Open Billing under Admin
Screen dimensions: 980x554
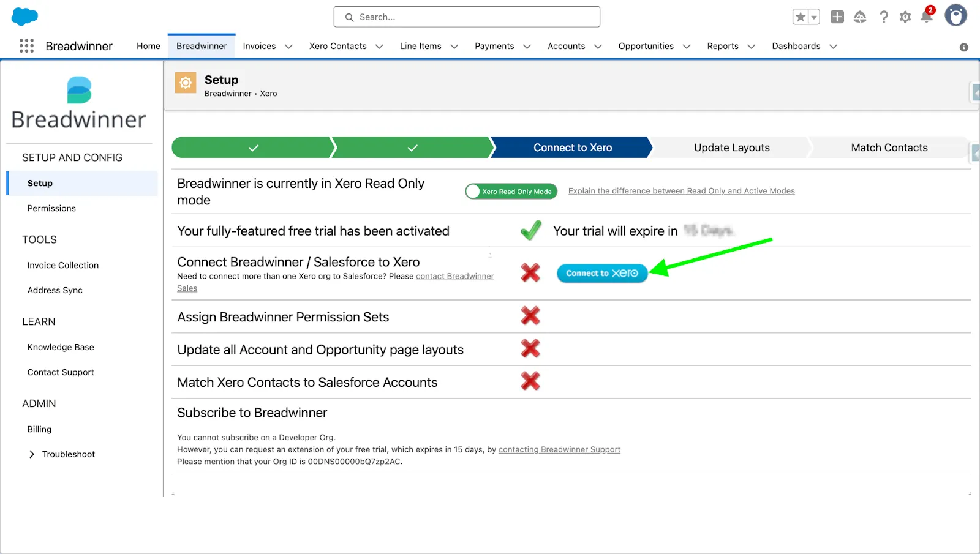coord(39,429)
